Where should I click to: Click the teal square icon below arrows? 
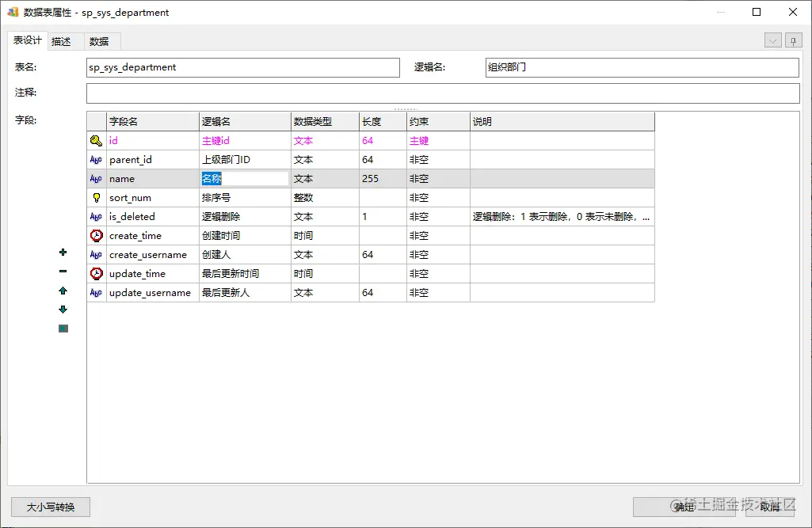pos(63,329)
